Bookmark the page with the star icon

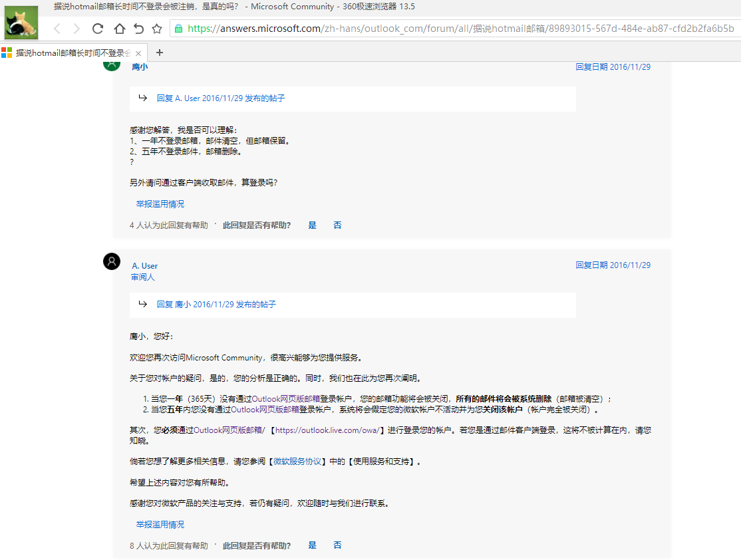tap(157, 29)
